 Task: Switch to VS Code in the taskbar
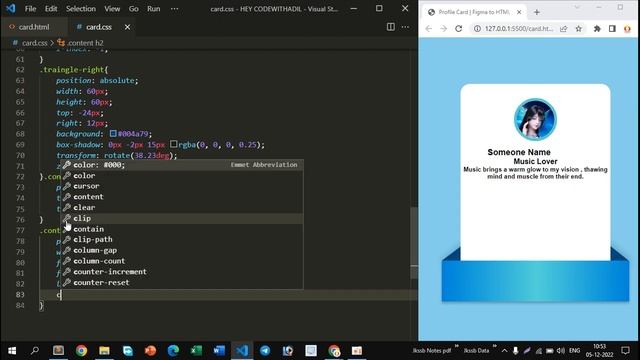pyautogui.click(x=242, y=351)
